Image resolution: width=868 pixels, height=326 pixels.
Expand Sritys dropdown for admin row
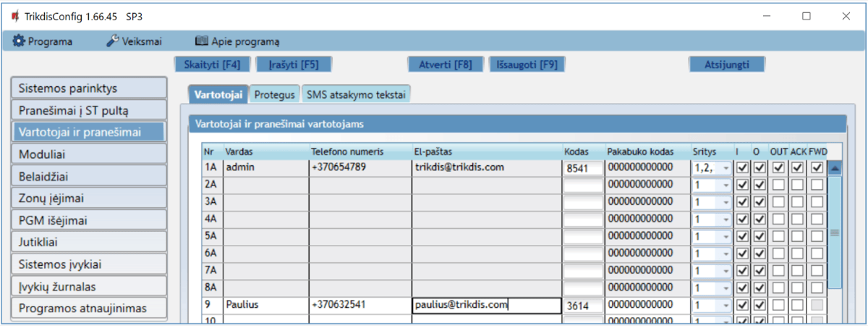click(x=726, y=168)
